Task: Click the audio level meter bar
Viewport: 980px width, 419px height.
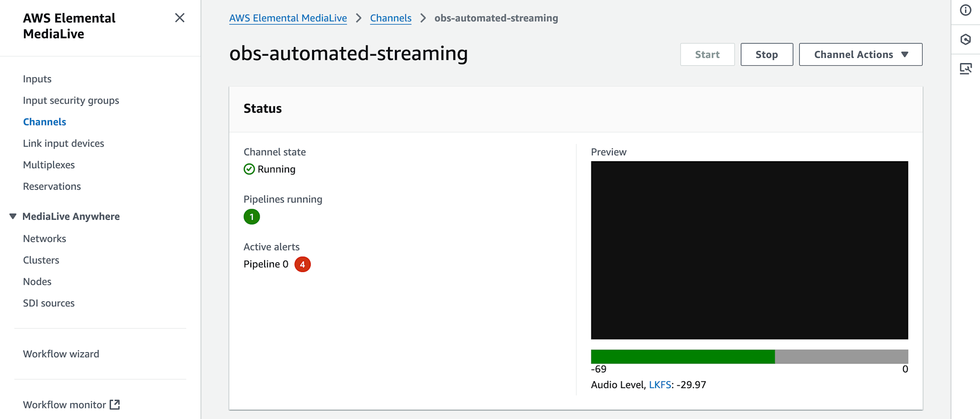Action: [x=749, y=356]
